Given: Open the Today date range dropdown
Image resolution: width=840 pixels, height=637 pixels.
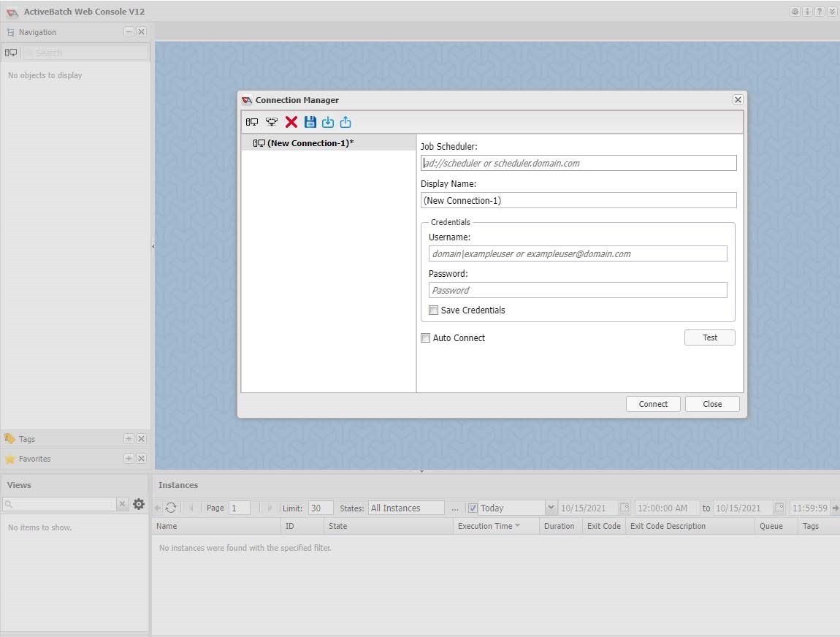Looking at the screenshot, I should (x=551, y=508).
